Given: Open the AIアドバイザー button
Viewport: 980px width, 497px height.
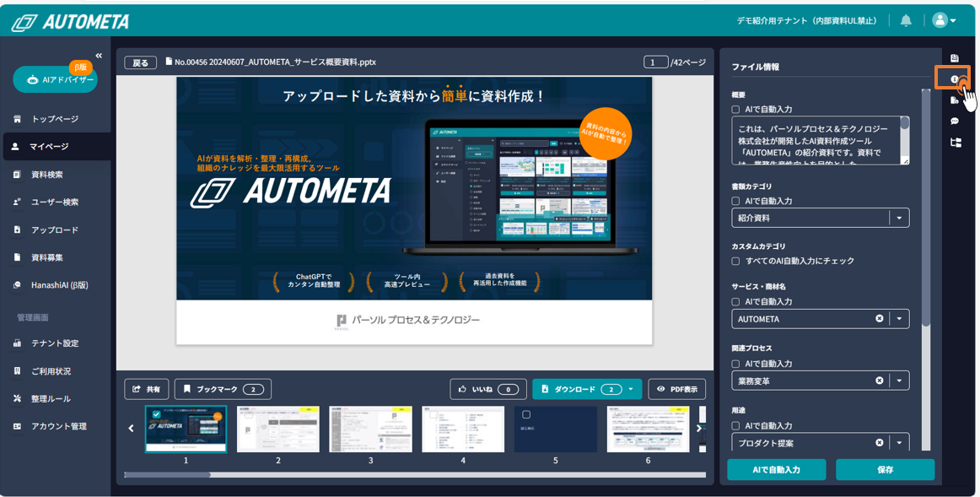Looking at the screenshot, I should point(55,79).
